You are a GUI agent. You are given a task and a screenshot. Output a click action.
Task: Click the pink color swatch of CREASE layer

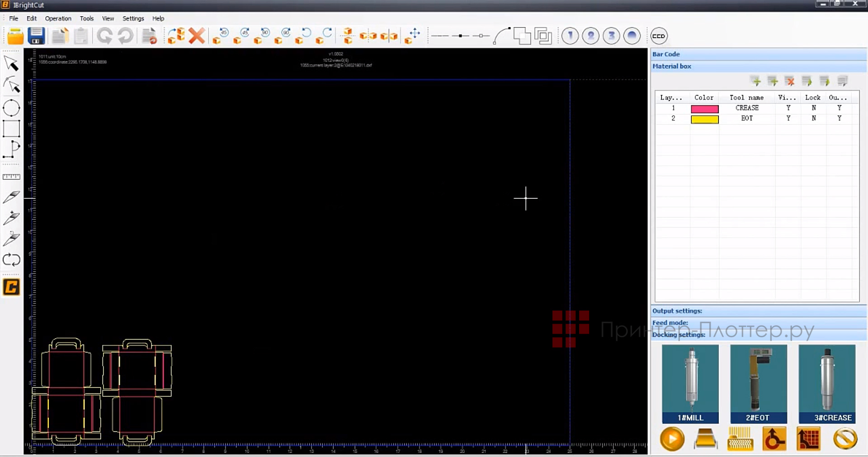(x=704, y=108)
